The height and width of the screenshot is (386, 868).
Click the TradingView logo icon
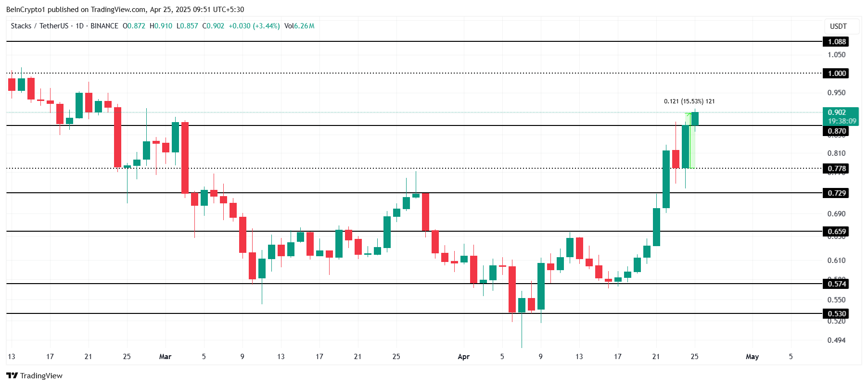tap(12, 376)
